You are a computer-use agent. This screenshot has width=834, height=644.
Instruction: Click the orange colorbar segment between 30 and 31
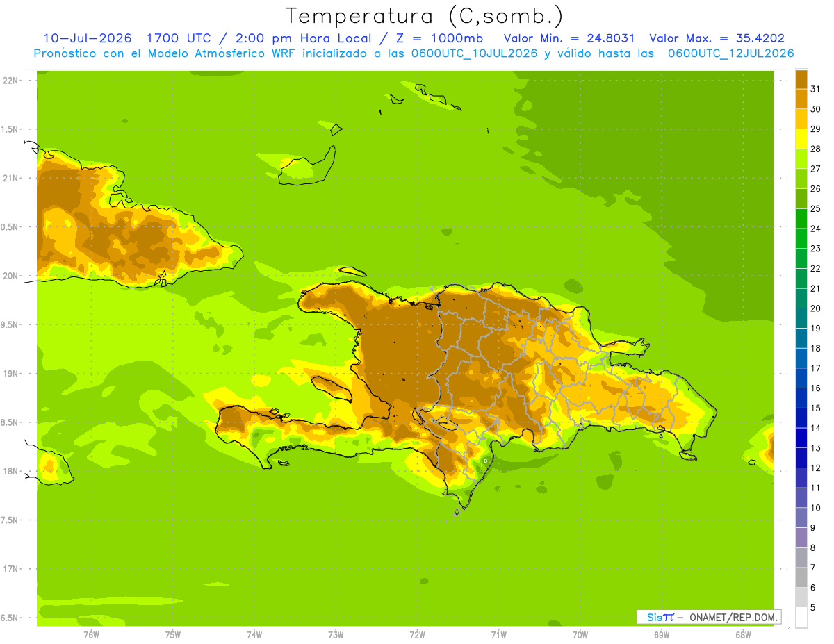801,99
